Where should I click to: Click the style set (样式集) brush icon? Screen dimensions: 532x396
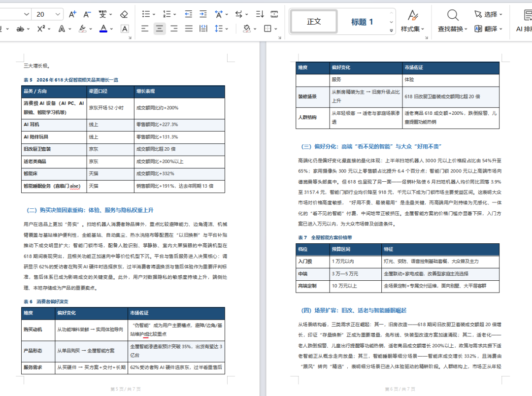pos(413,15)
